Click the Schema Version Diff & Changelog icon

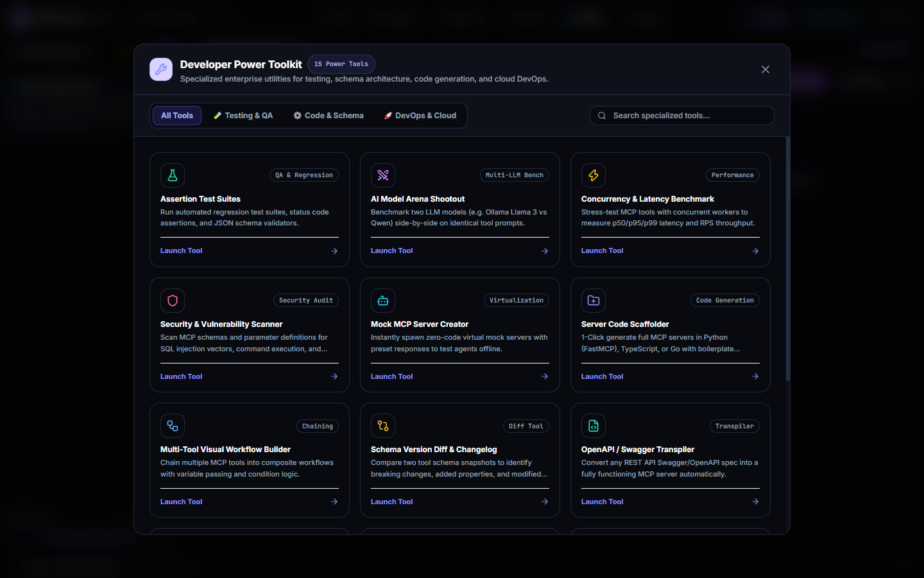383,426
